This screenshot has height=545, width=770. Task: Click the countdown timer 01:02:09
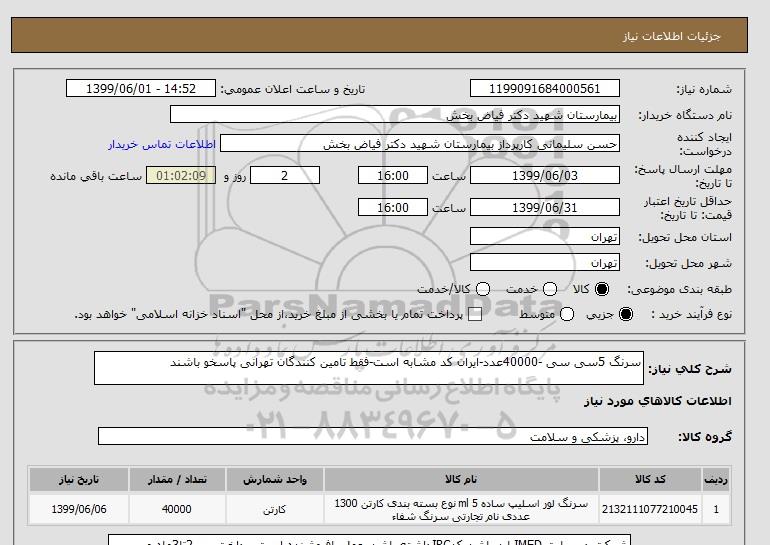click(181, 175)
